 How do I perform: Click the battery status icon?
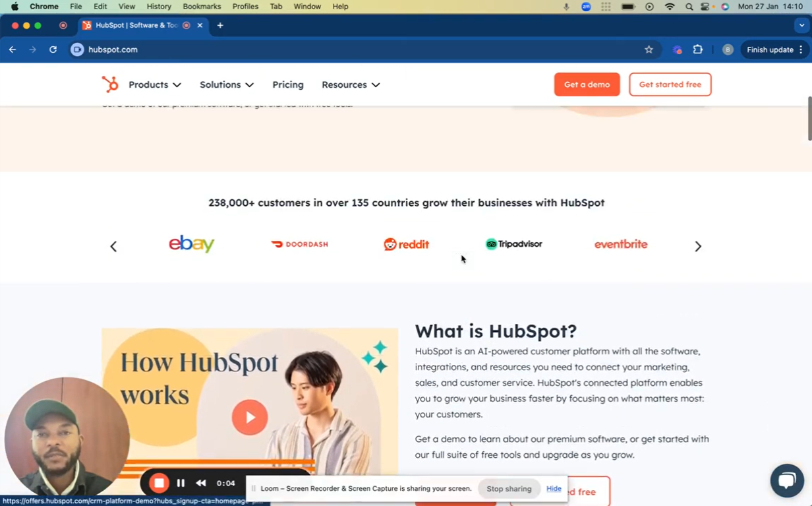coord(628,7)
